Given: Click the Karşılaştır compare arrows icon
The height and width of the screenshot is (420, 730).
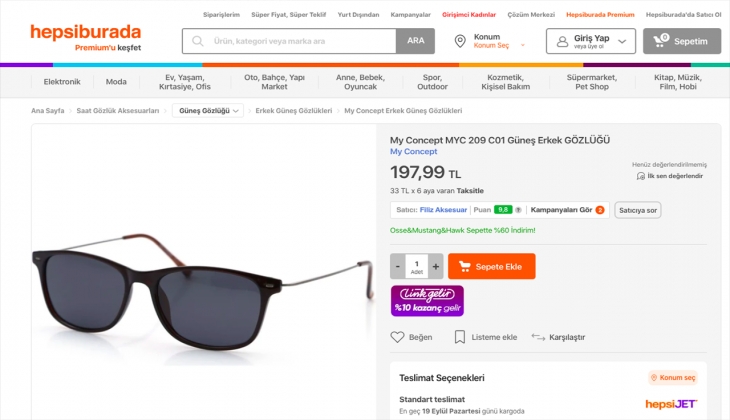Looking at the screenshot, I should (x=538, y=337).
